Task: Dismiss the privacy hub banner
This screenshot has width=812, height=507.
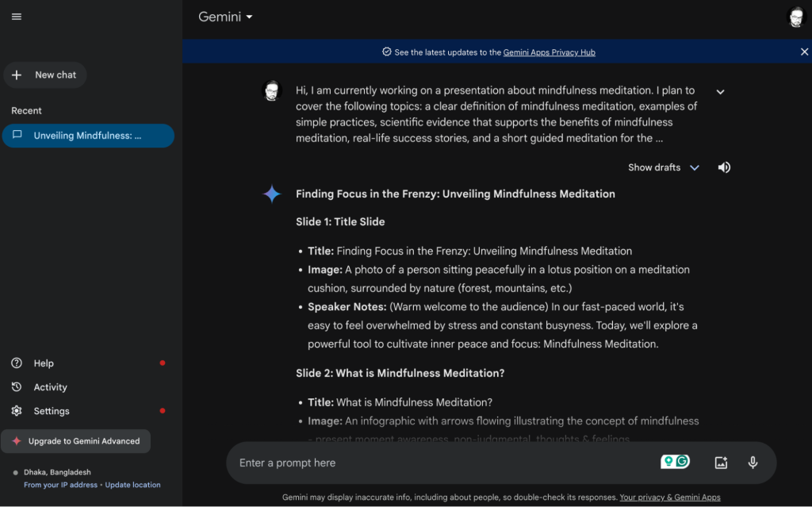Action: [804, 52]
